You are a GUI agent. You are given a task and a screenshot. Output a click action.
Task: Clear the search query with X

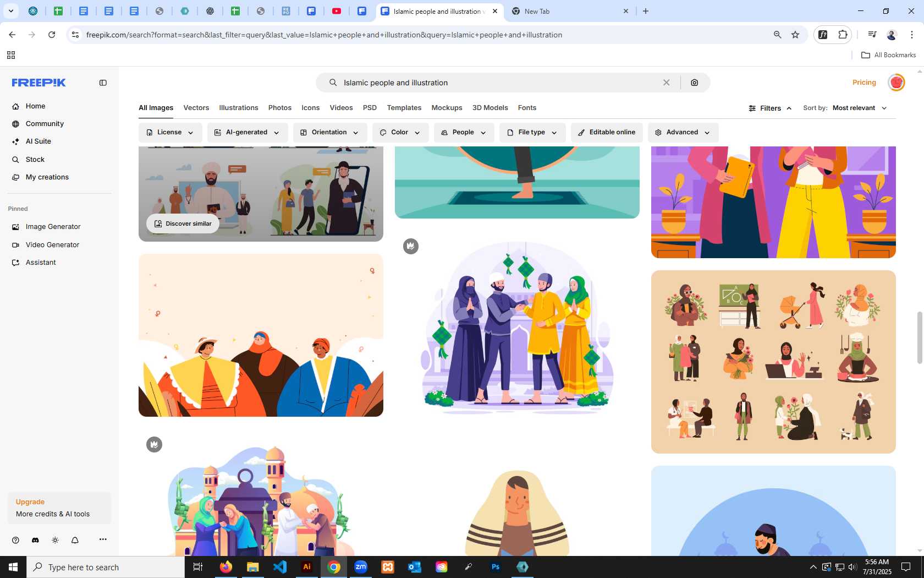666,83
